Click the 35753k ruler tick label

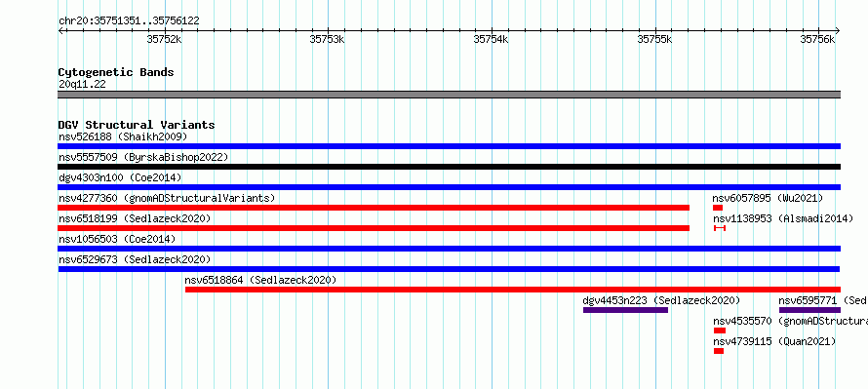coord(327,39)
